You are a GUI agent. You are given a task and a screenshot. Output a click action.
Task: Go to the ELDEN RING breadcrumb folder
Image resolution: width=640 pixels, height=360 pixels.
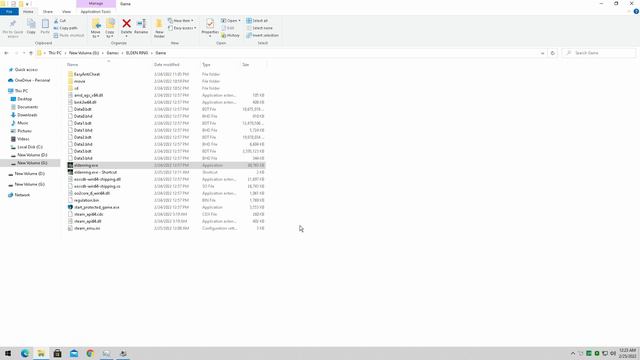137,53
